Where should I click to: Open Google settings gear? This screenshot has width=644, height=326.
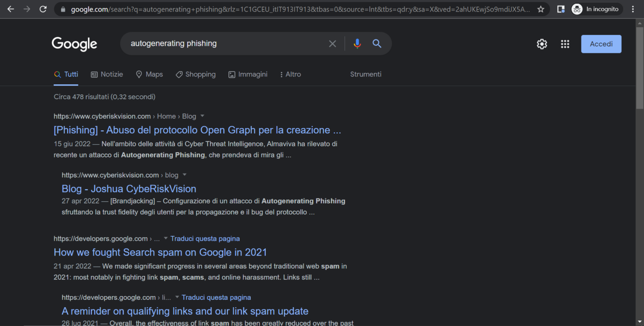(x=542, y=44)
